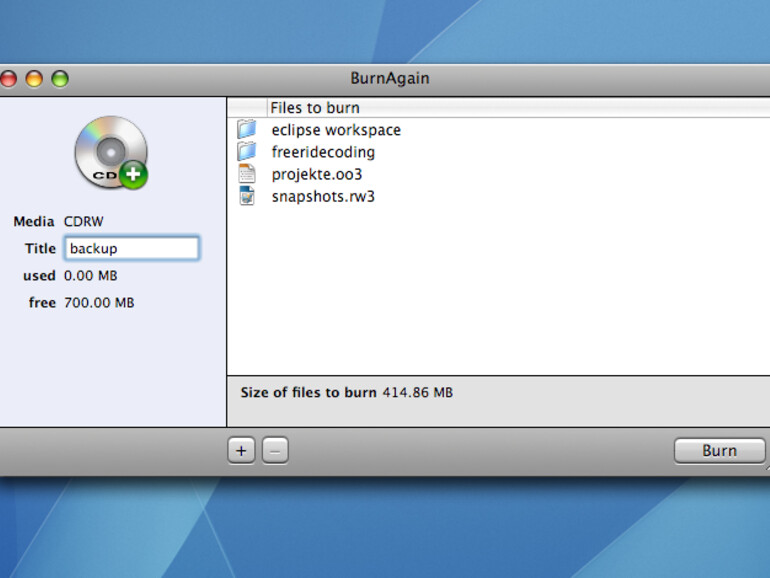
Task: Select the snapshots.rw3 file name
Action: point(323,196)
